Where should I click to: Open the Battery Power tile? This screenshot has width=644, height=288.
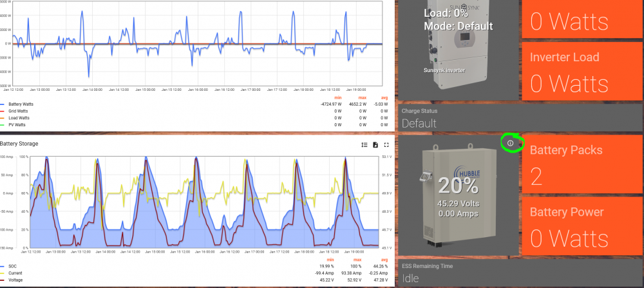tap(581, 226)
